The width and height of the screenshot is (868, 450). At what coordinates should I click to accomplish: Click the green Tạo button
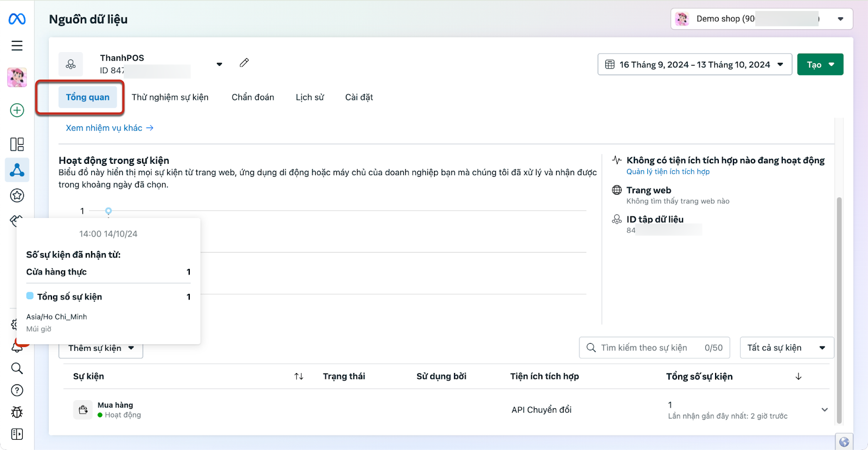pos(820,65)
